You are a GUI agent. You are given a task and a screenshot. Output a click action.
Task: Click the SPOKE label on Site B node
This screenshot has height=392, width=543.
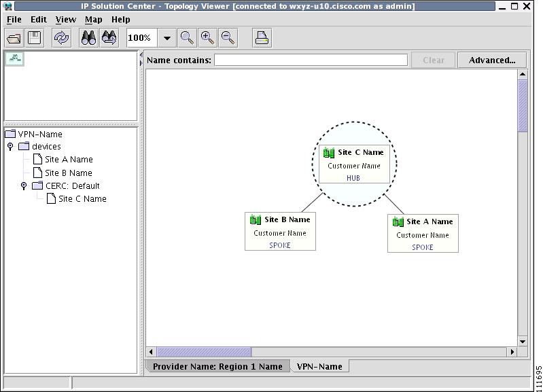coord(280,245)
